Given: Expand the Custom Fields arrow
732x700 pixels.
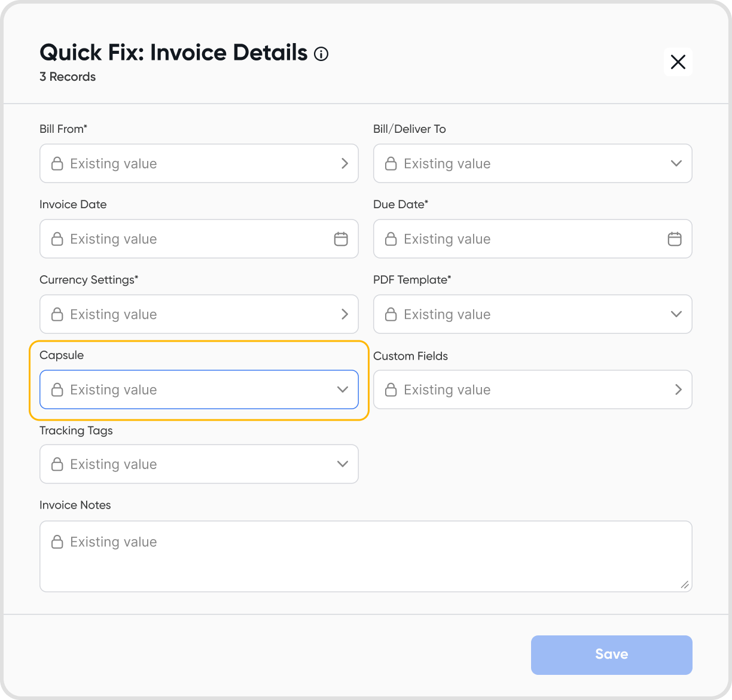Looking at the screenshot, I should [678, 389].
